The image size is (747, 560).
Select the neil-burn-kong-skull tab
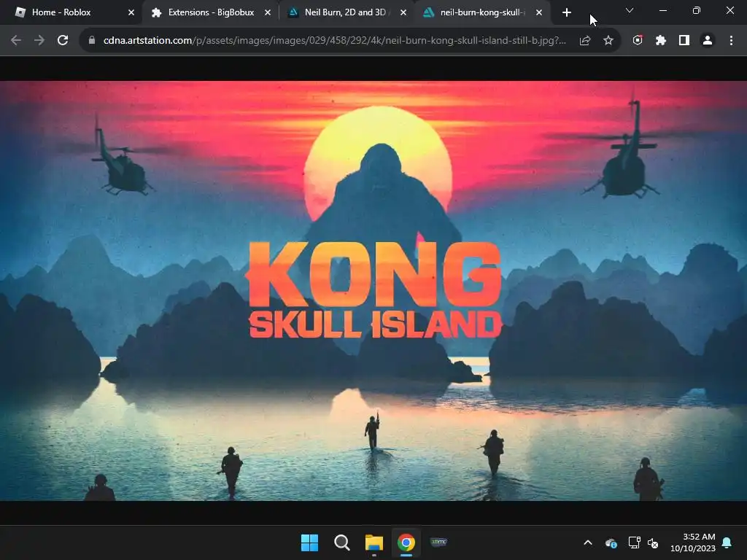coord(481,12)
